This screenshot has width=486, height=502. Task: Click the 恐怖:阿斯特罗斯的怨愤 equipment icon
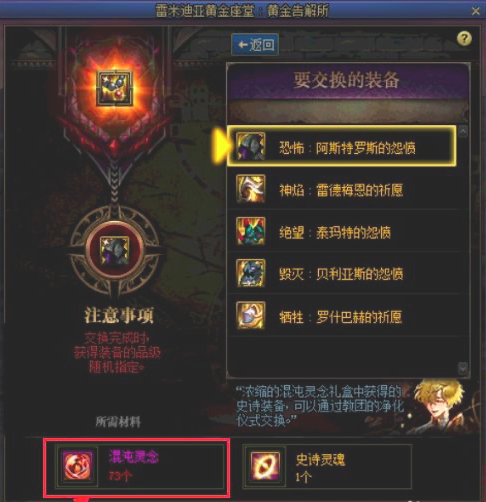251,146
